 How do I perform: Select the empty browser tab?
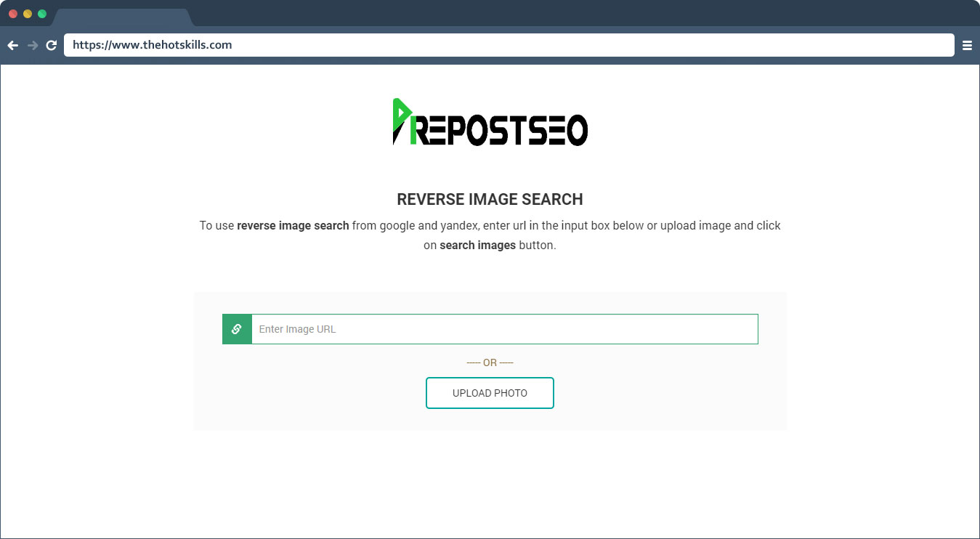point(122,17)
